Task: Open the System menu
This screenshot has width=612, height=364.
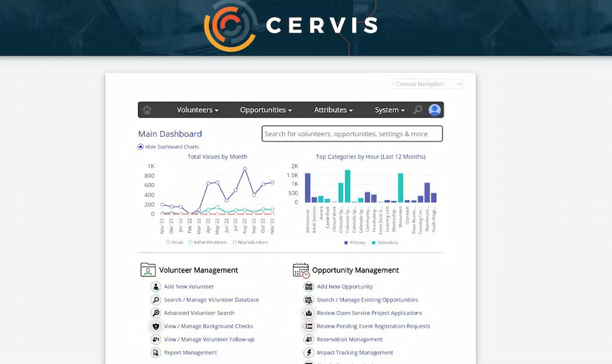Action: pyautogui.click(x=390, y=110)
